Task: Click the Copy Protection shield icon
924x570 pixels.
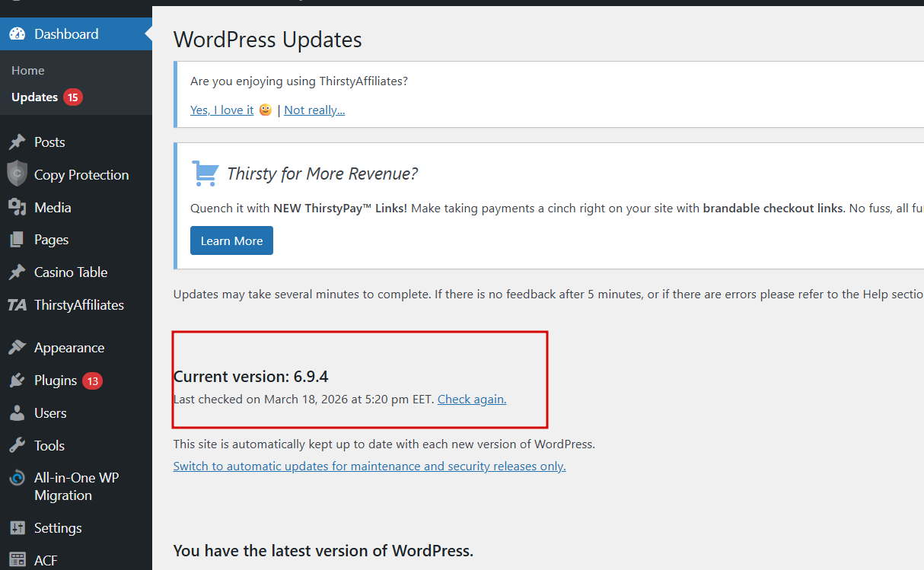Action: 17,174
